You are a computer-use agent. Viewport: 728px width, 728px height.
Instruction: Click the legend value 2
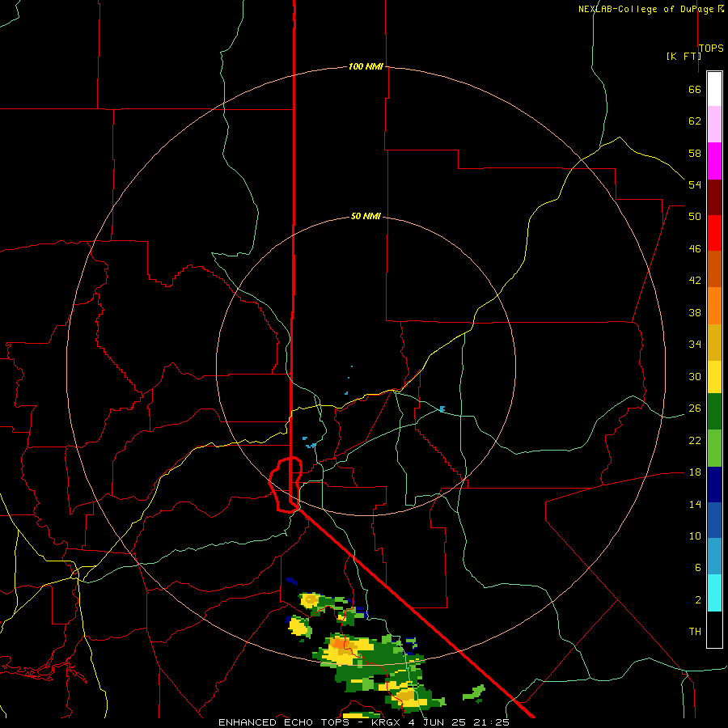tap(697, 600)
